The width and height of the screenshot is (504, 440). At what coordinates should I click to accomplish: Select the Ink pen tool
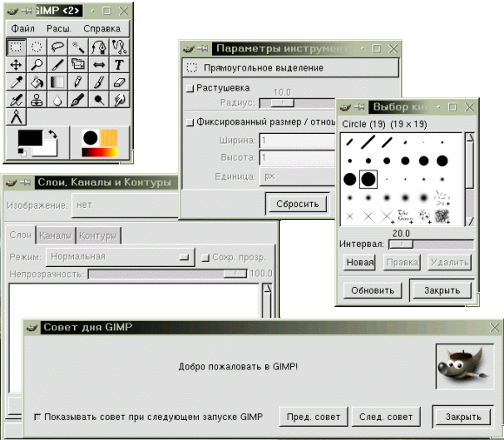click(78, 99)
